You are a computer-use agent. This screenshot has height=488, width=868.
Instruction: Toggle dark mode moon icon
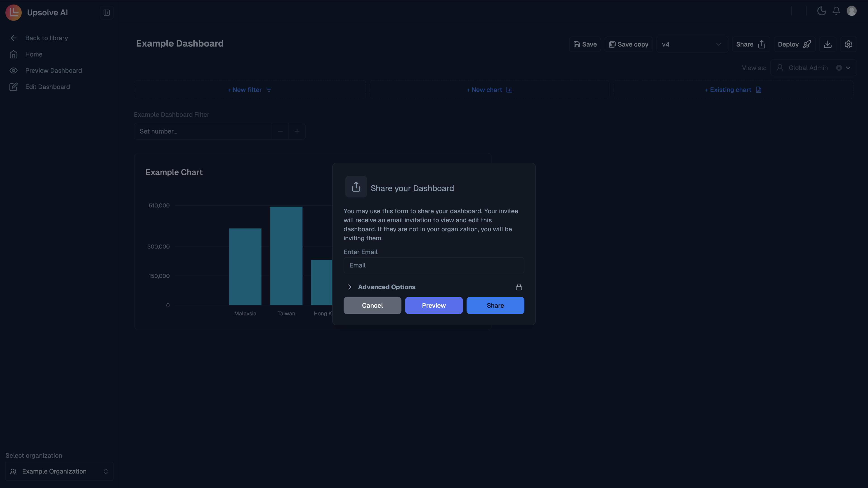[821, 11]
